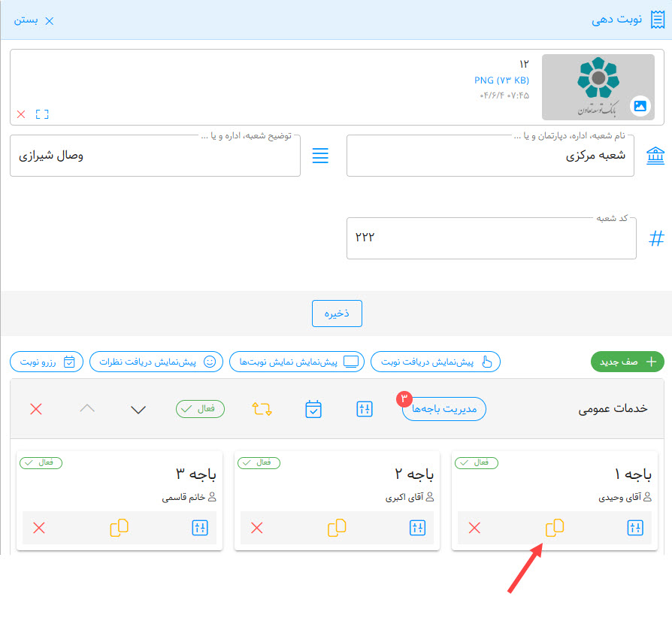Open پیش‌نمایش دریافت نوبت preview
672x618 pixels.
[x=435, y=362]
